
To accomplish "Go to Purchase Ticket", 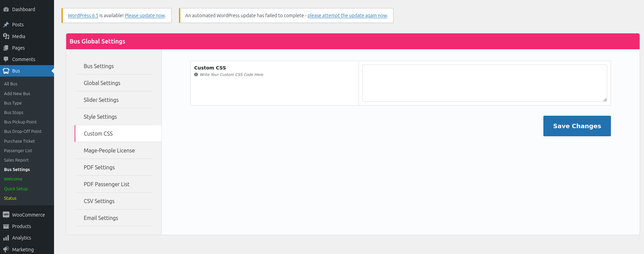I will coord(20,141).
